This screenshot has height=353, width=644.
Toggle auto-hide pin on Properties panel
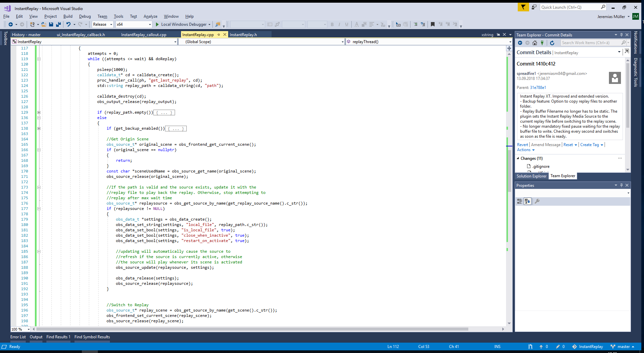click(621, 185)
